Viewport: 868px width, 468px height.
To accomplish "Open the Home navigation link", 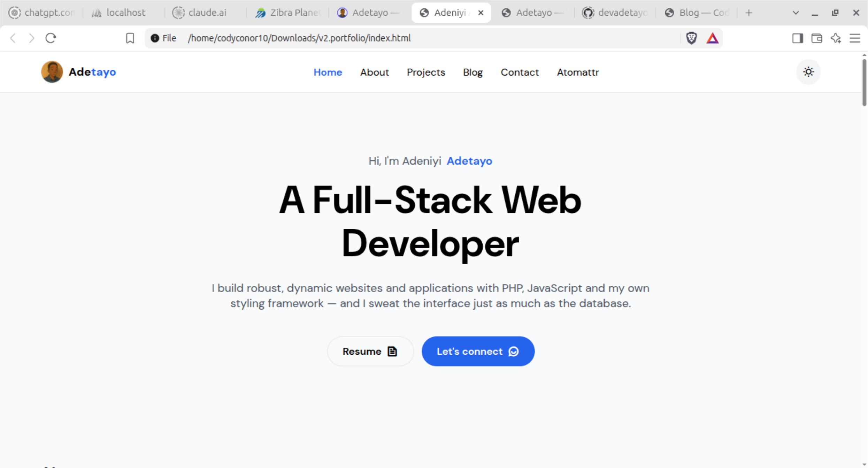I will pyautogui.click(x=328, y=72).
